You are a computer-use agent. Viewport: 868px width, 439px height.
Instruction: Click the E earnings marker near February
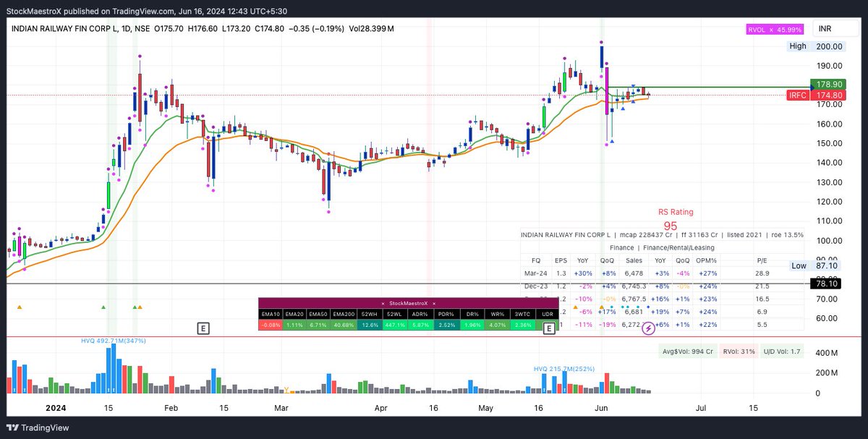click(x=204, y=328)
